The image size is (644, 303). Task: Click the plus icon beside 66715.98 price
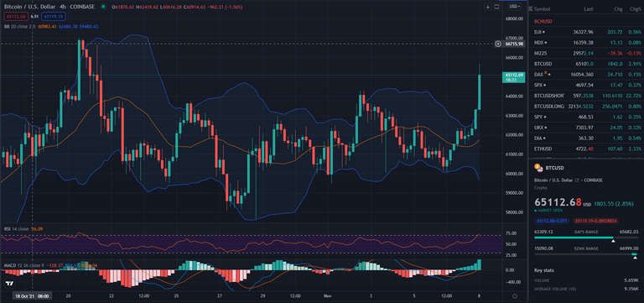[x=498, y=44]
